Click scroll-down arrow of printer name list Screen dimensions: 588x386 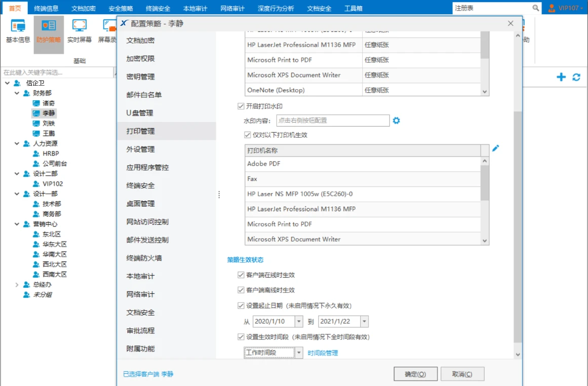(x=485, y=241)
